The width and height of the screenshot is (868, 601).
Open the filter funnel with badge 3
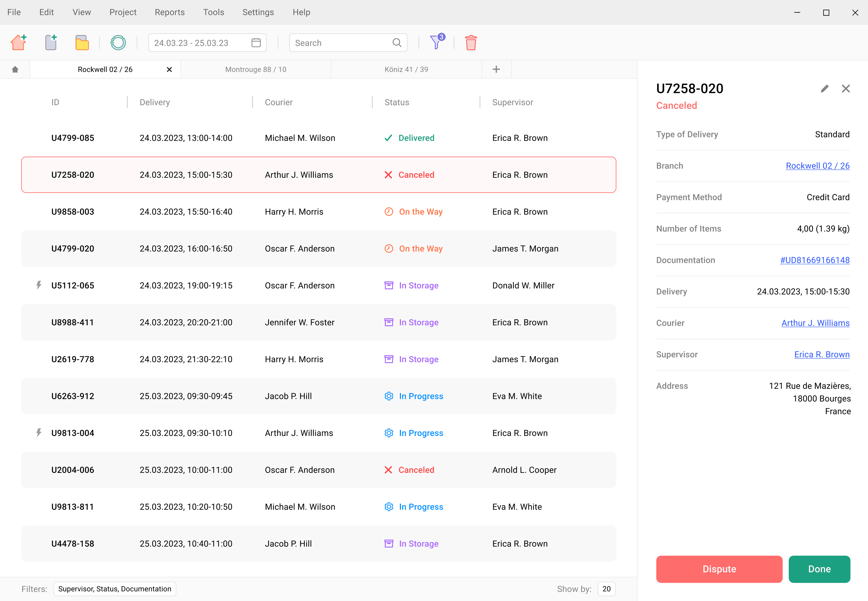[437, 42]
